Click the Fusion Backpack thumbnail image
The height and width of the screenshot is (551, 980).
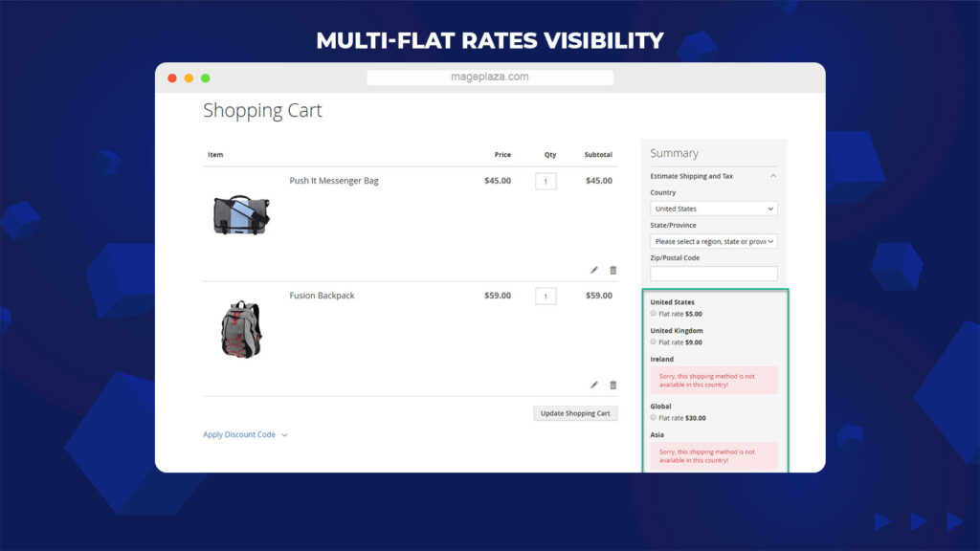click(241, 329)
